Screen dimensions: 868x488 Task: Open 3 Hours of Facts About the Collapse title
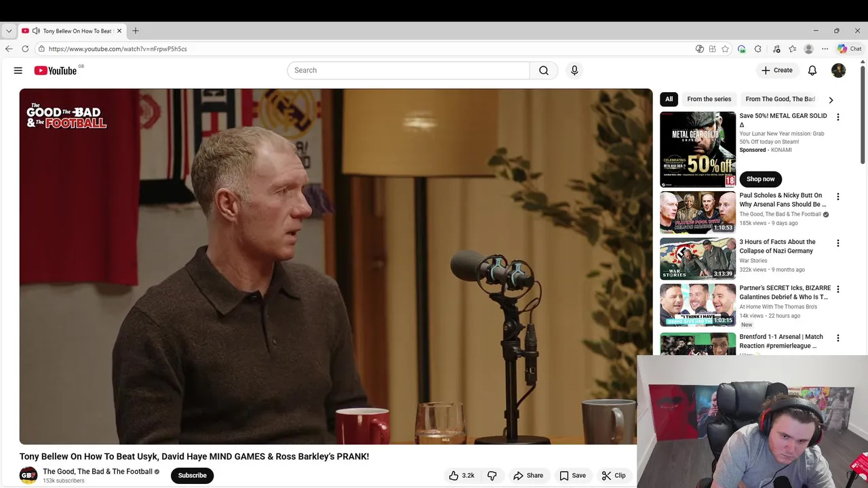coord(778,246)
